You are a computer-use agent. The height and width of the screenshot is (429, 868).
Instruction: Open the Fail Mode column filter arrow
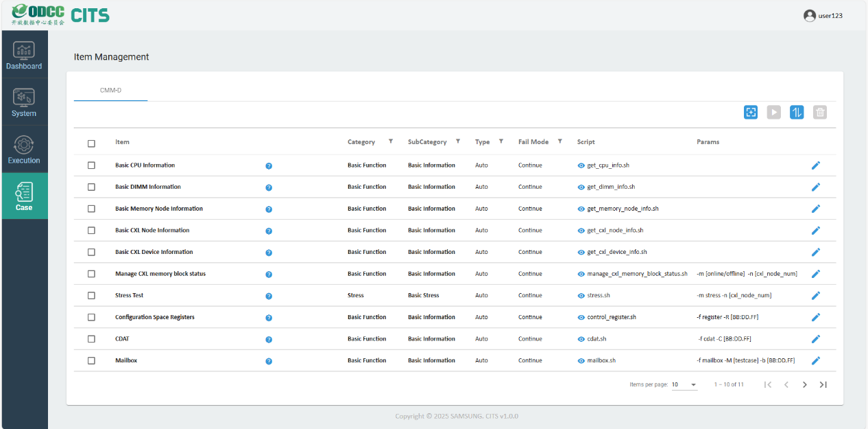pos(560,141)
